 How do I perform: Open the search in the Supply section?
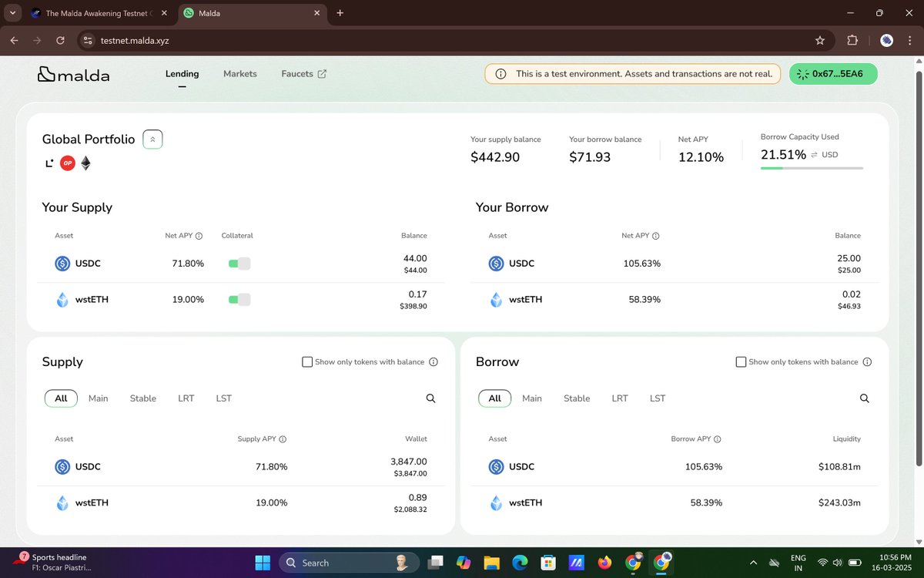(x=430, y=398)
